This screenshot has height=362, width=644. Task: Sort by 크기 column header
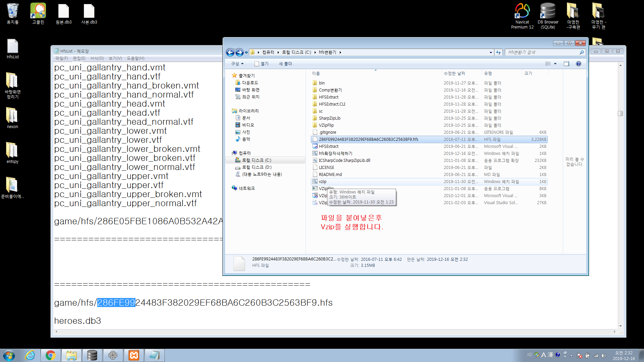[x=535, y=73]
